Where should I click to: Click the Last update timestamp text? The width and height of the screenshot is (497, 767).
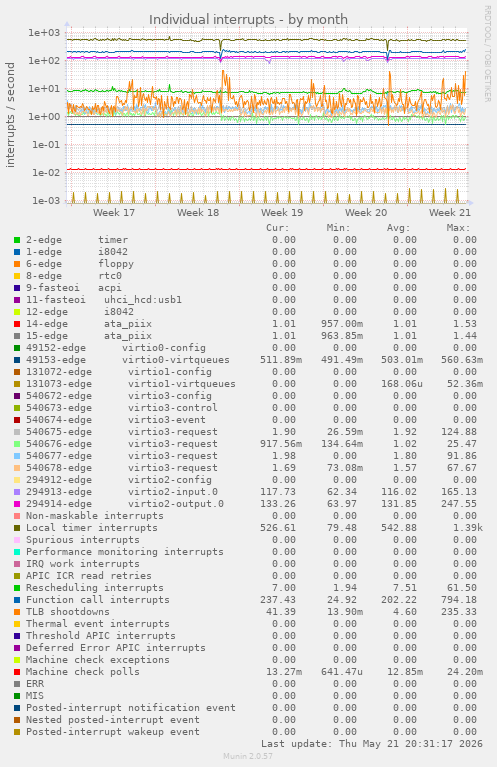pos(372,744)
